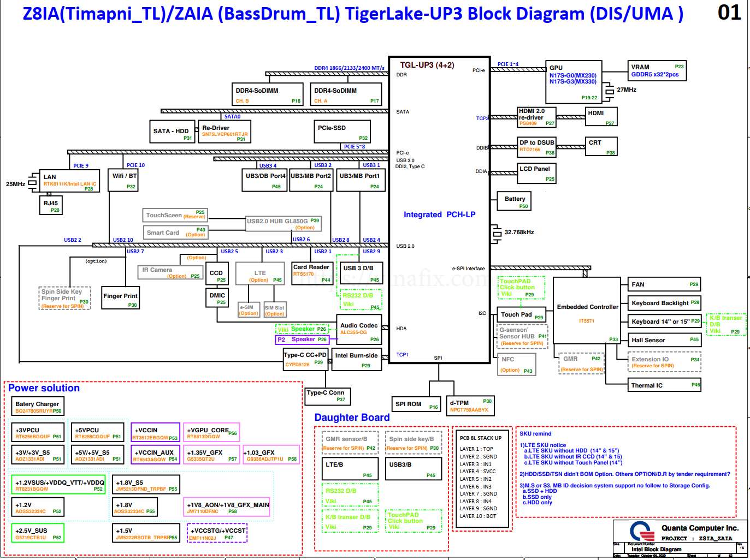Click the TGL-UP3 (4+2) label
The height and width of the screenshot is (560, 750).
427,65
